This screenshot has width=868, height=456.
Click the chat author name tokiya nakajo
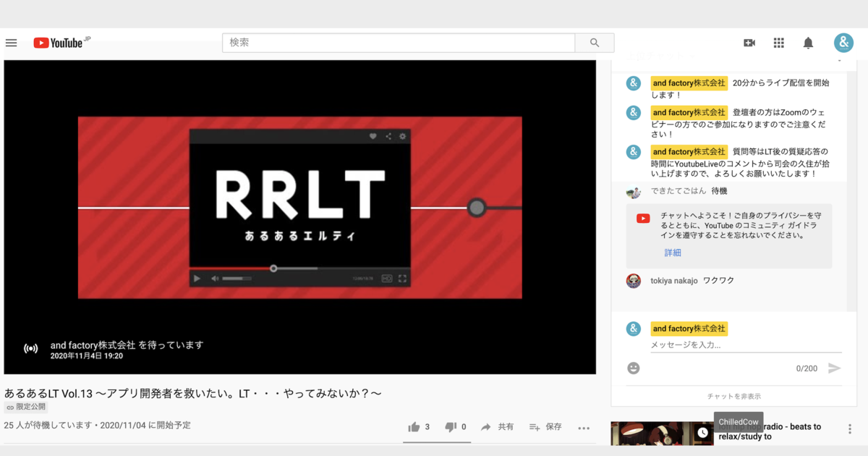674,281
